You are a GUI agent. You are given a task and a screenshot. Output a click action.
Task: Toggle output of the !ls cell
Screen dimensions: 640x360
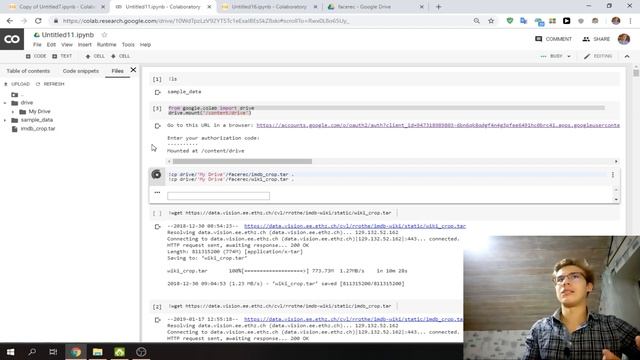coord(158,92)
